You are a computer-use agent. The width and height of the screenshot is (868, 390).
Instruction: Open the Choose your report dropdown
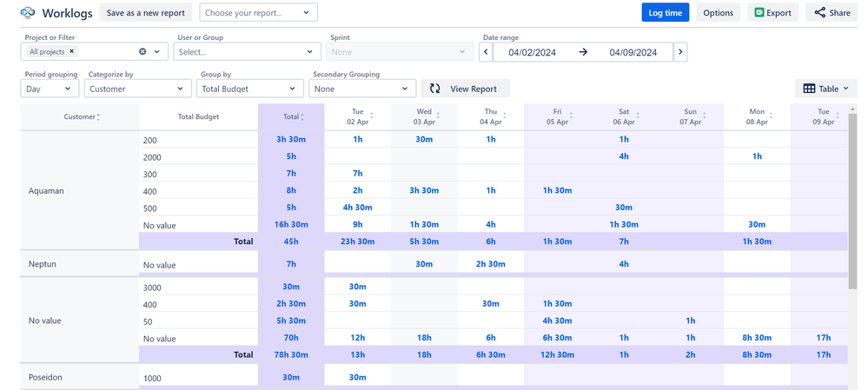[259, 13]
